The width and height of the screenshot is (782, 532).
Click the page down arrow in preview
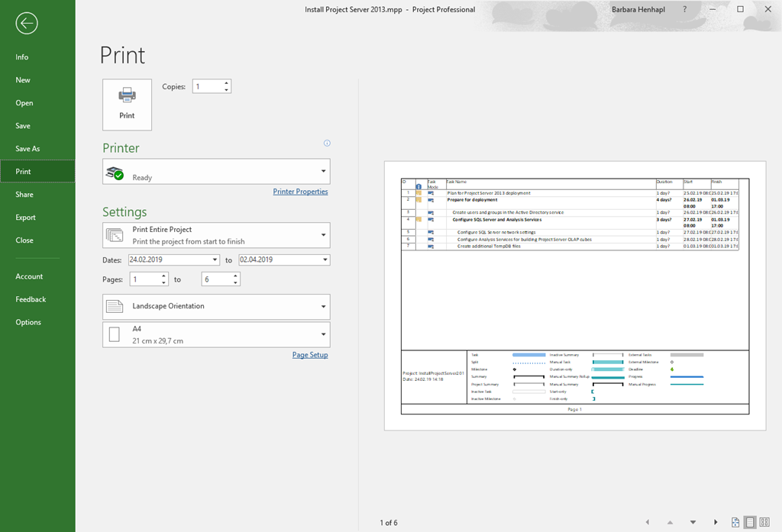coord(693,523)
